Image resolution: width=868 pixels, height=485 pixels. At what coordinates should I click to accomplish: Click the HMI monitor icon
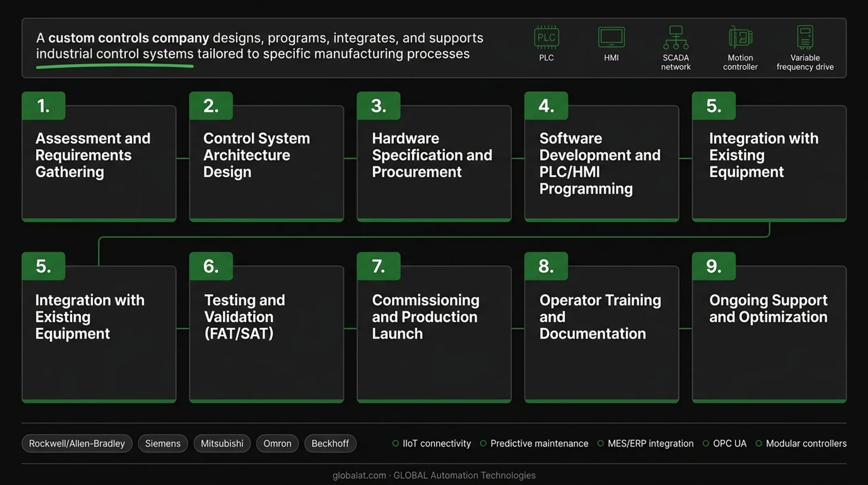coord(611,37)
